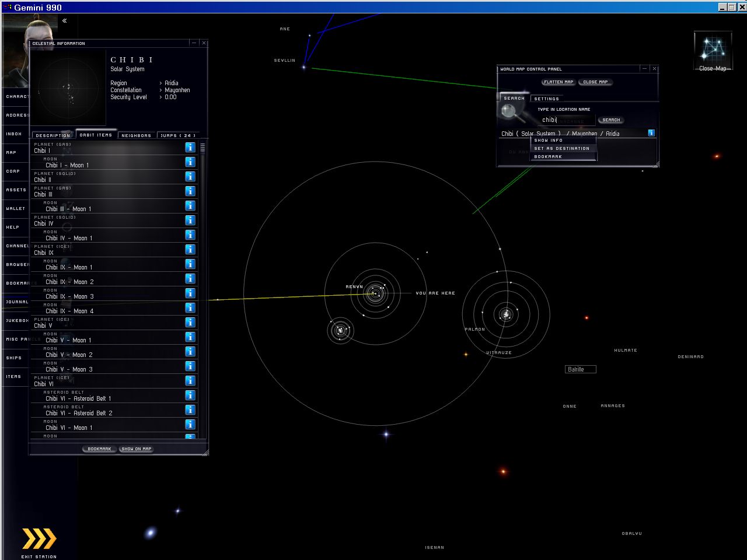Click Palmon system label on map
This screenshot has width=747, height=560.
[x=474, y=330]
